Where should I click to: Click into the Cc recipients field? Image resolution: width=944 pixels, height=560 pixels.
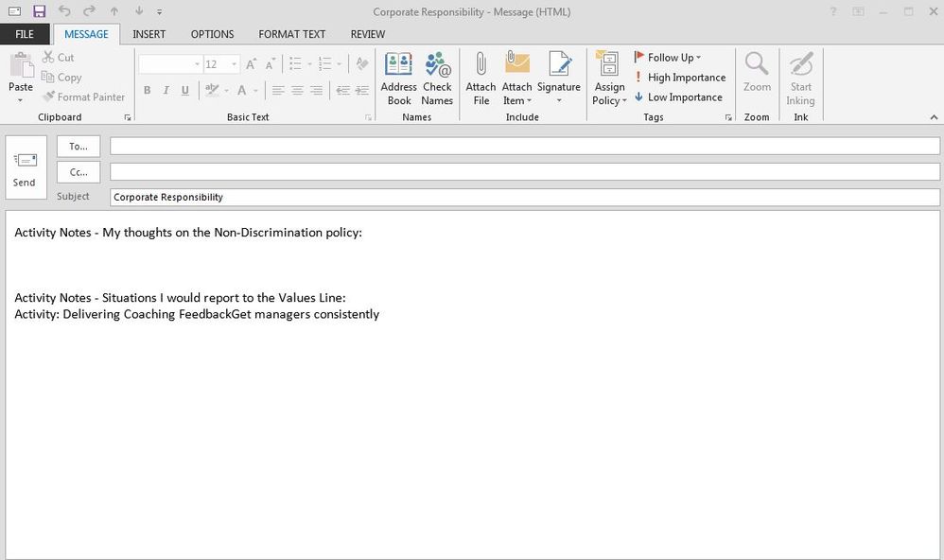[524, 171]
